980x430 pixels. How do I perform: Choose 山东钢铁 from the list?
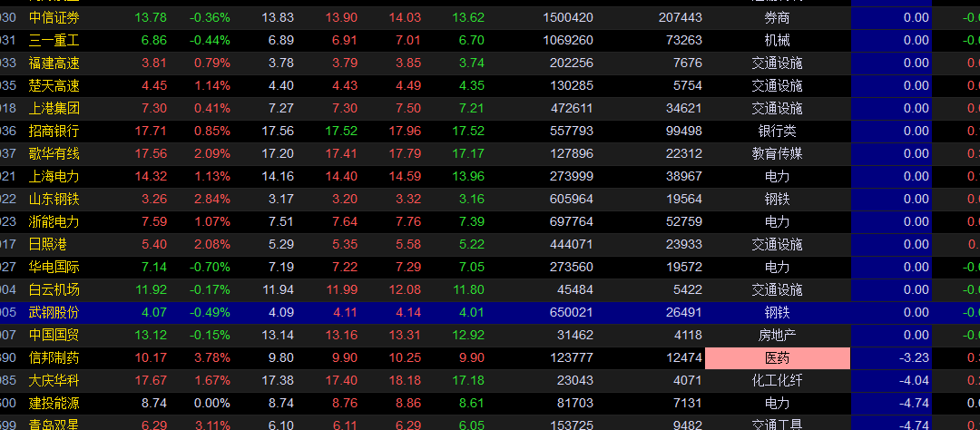(x=54, y=199)
